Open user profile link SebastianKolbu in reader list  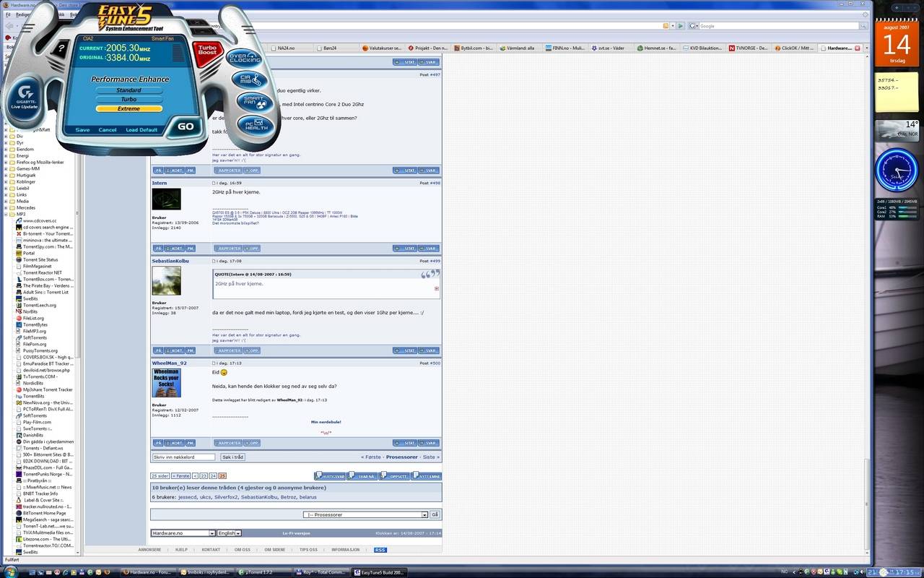pyautogui.click(x=259, y=497)
